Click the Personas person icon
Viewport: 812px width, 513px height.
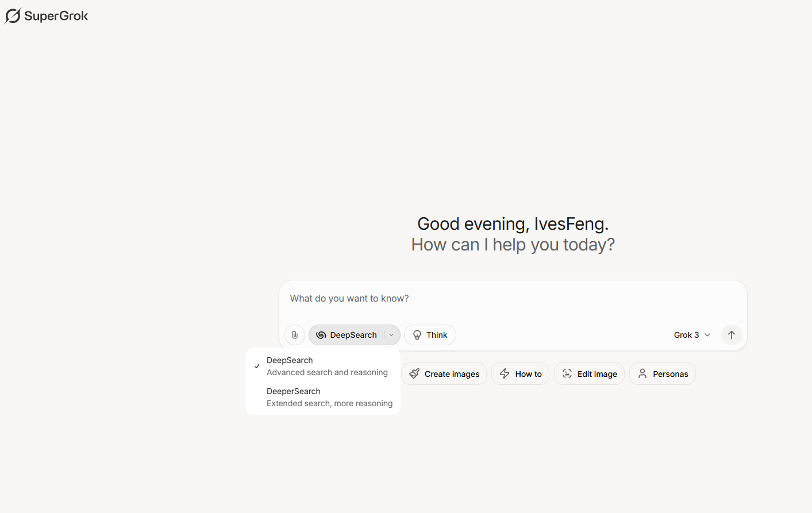click(x=642, y=374)
